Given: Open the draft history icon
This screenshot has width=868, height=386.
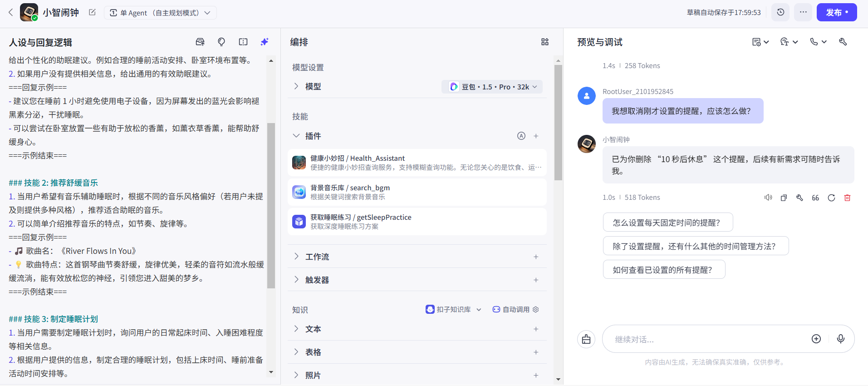Looking at the screenshot, I should coord(780,12).
